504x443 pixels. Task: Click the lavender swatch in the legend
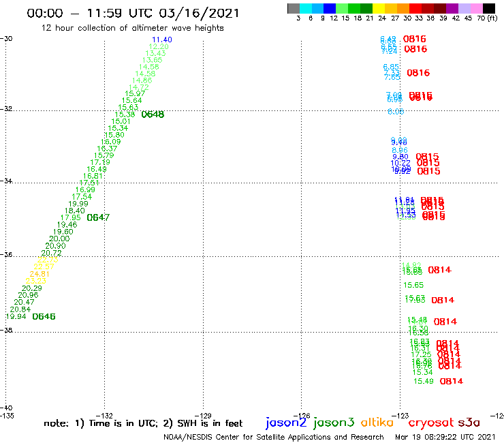point(464,8)
